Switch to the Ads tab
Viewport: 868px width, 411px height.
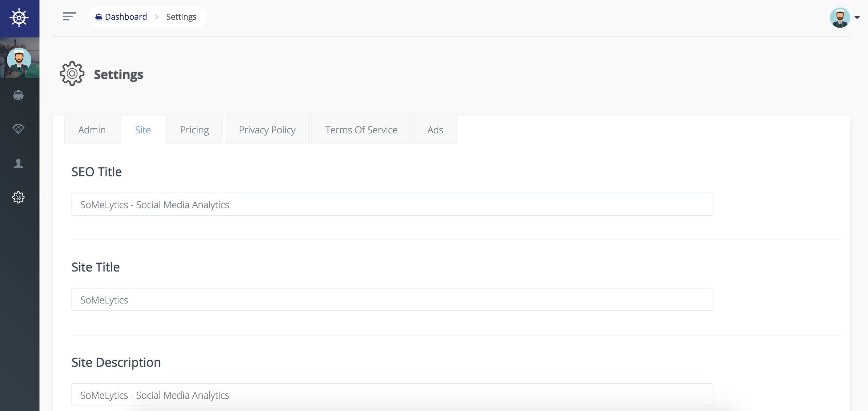[x=435, y=130]
